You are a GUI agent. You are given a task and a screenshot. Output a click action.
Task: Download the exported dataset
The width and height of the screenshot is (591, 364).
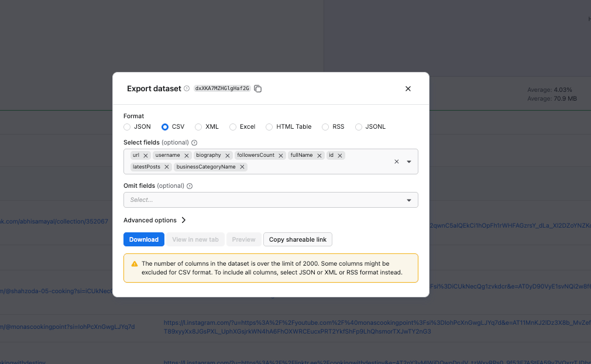[143, 239]
